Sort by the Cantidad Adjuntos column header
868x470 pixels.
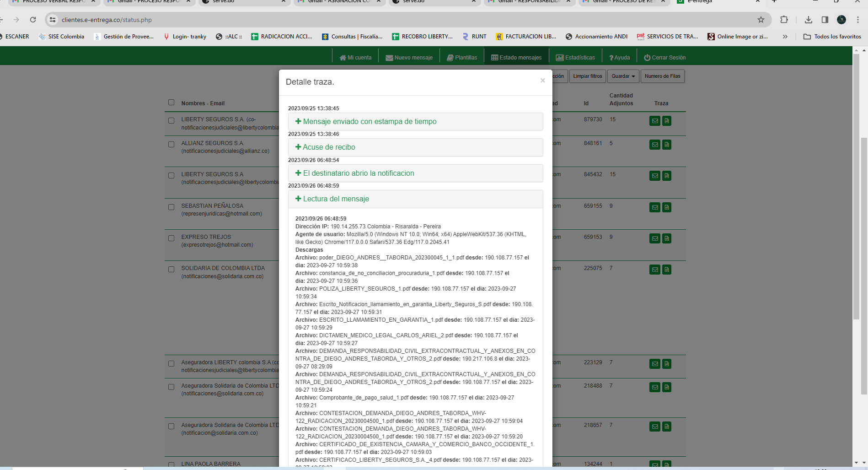click(621, 99)
